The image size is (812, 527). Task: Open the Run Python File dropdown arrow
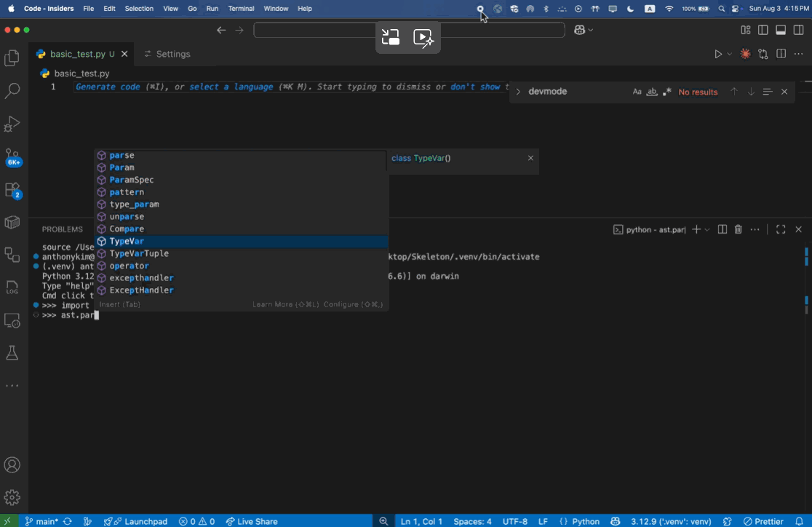730,55
